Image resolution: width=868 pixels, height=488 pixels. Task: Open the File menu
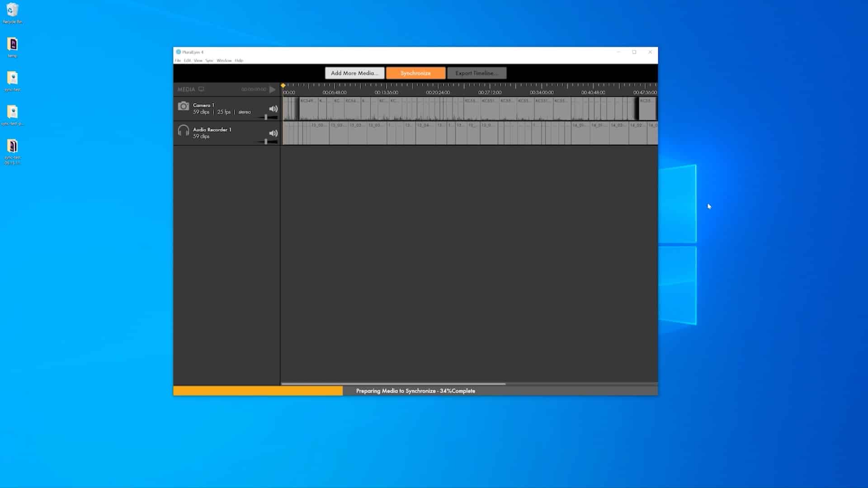tap(178, 60)
